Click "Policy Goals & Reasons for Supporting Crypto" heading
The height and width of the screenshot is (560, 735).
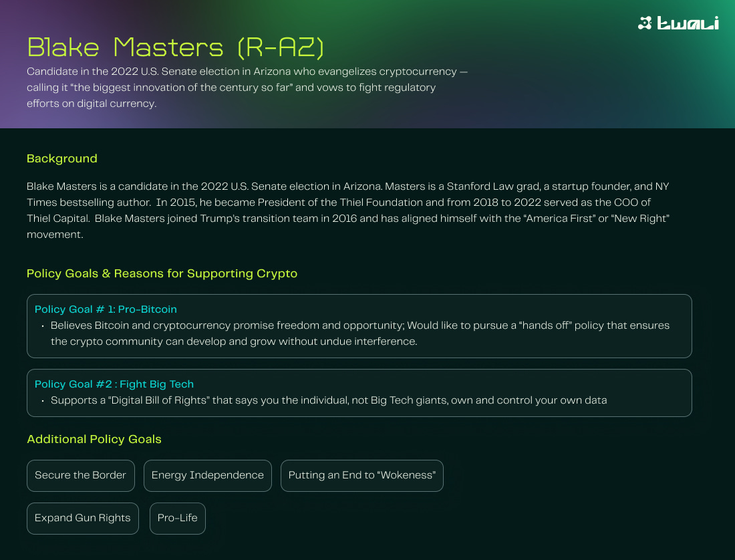point(162,274)
